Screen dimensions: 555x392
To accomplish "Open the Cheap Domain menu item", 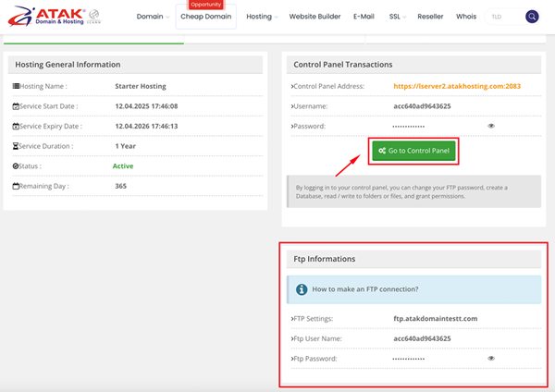I will coord(206,17).
